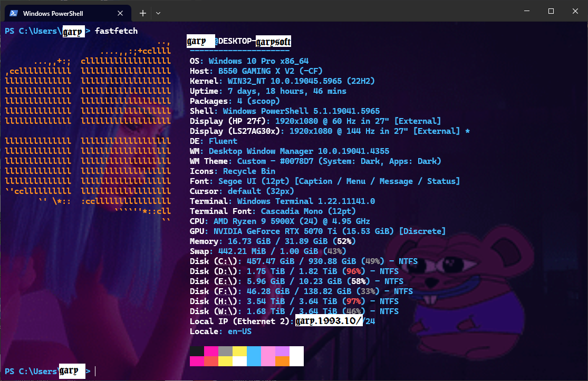Click the orange color block in the palette
This screenshot has height=381, width=588.
point(282,361)
